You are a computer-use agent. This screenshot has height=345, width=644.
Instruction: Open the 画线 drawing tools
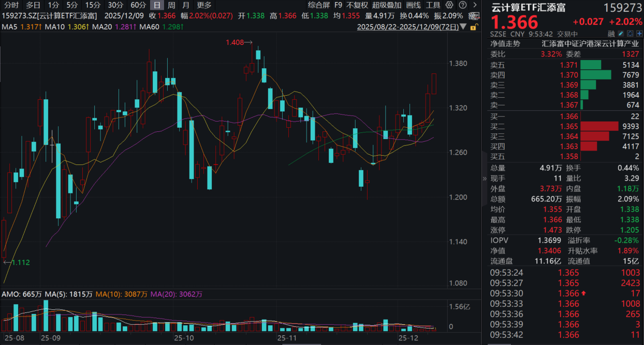coord(413,5)
